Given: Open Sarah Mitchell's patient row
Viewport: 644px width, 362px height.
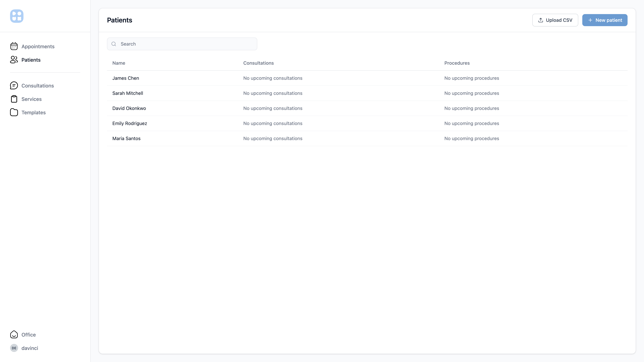Looking at the screenshot, I should (x=127, y=93).
